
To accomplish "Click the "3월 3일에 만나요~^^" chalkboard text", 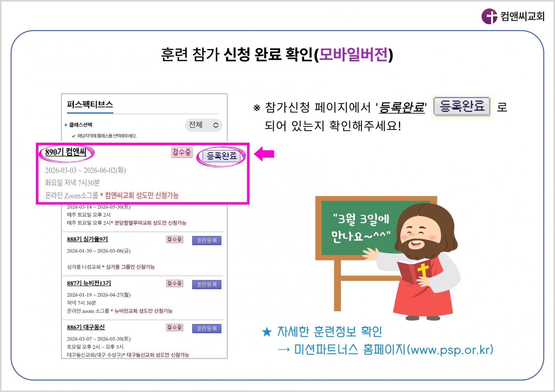I will click(361, 228).
